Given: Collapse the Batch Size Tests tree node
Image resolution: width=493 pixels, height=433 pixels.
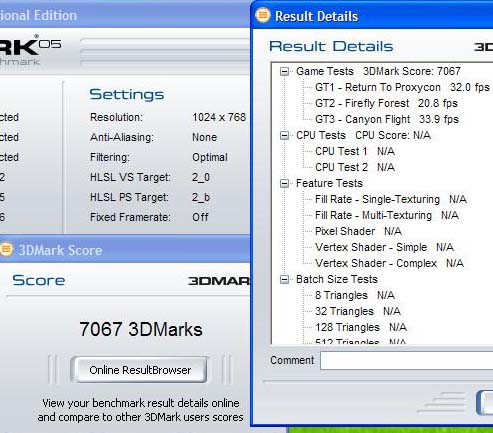Looking at the screenshot, I should (x=284, y=279).
